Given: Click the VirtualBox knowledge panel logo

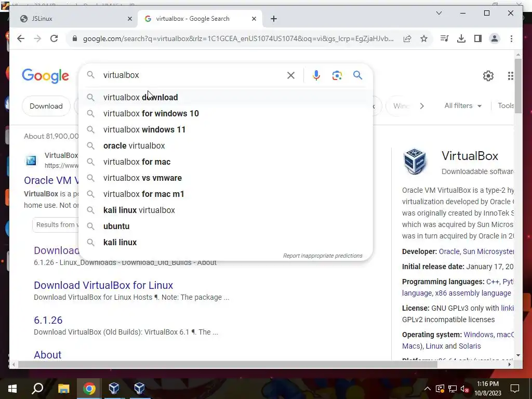Looking at the screenshot, I should pos(415,162).
